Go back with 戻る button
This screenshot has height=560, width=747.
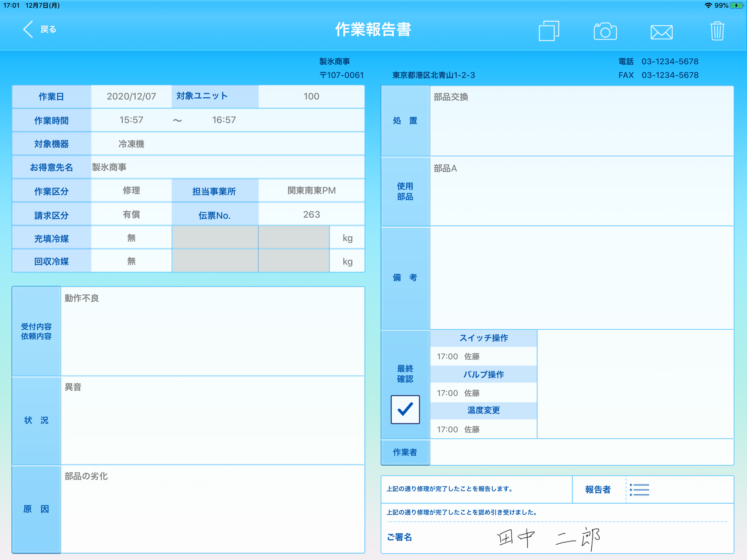(40, 29)
